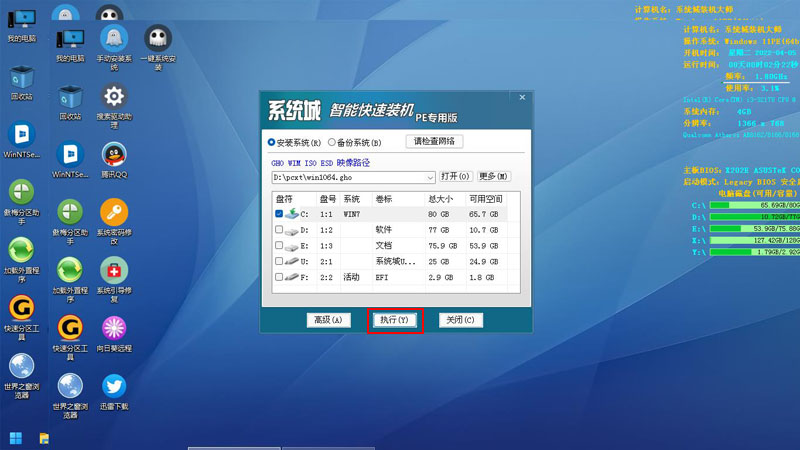Click the 65.7 GB free space cell

483,214
